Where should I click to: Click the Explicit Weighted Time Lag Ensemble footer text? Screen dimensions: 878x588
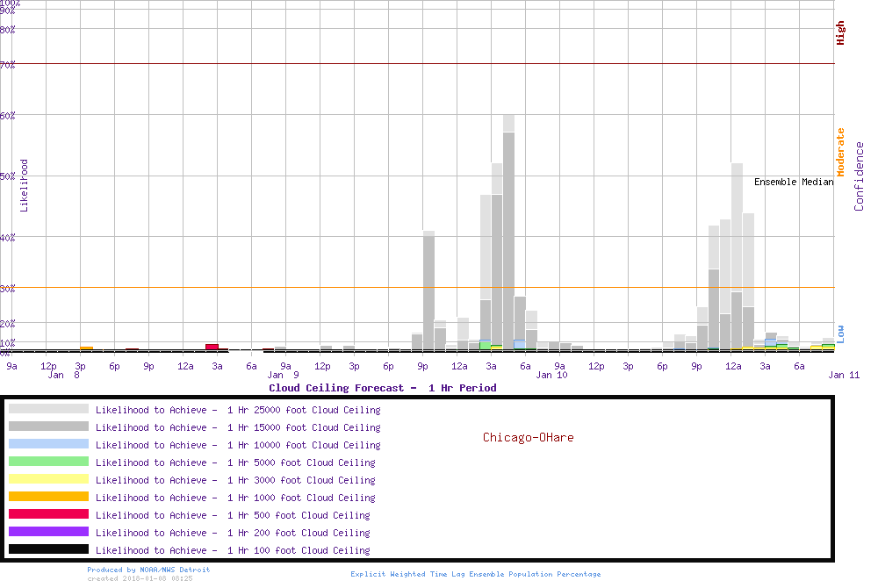click(476, 574)
